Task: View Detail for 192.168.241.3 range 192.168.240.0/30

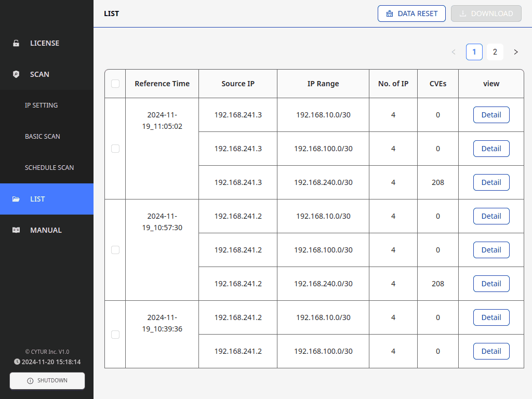Action: click(x=491, y=182)
